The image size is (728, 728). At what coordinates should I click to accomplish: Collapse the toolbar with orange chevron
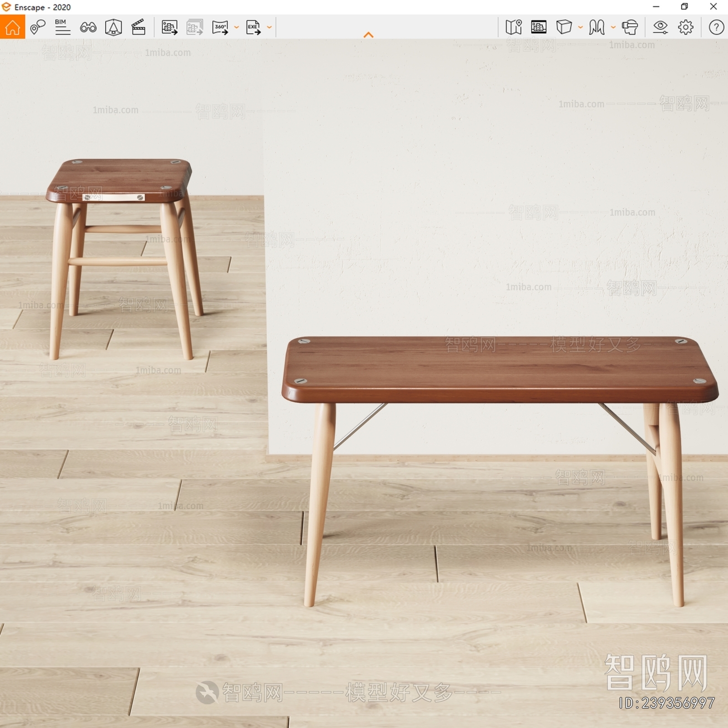[x=369, y=35]
